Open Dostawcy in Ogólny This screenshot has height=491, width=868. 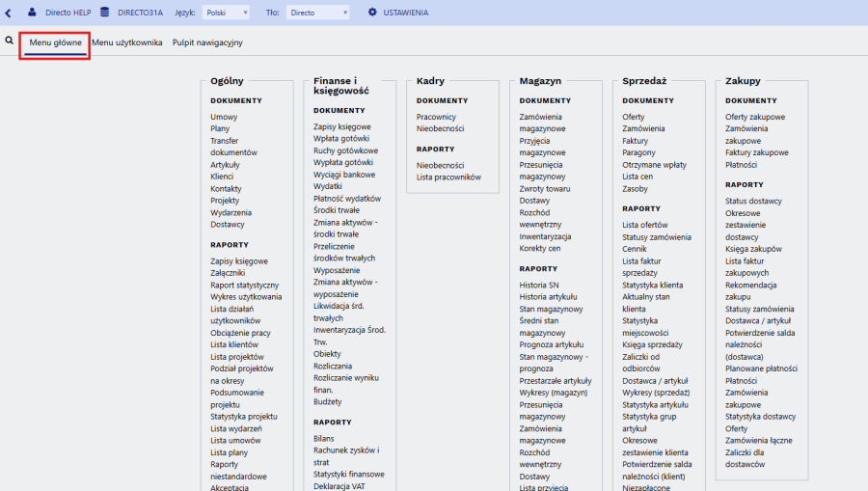228,224
